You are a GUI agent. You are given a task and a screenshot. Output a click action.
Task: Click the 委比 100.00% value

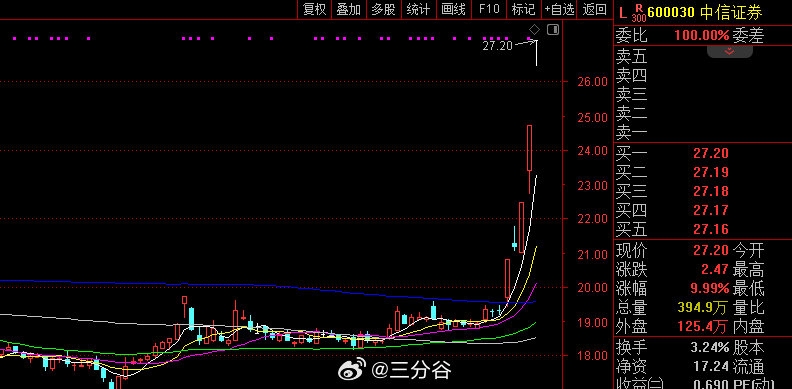702,35
